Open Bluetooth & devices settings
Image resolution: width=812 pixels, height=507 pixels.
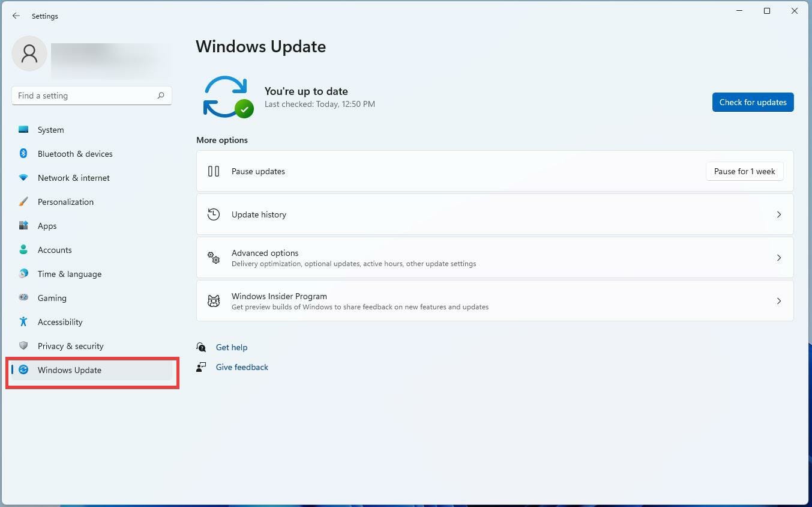(x=75, y=154)
